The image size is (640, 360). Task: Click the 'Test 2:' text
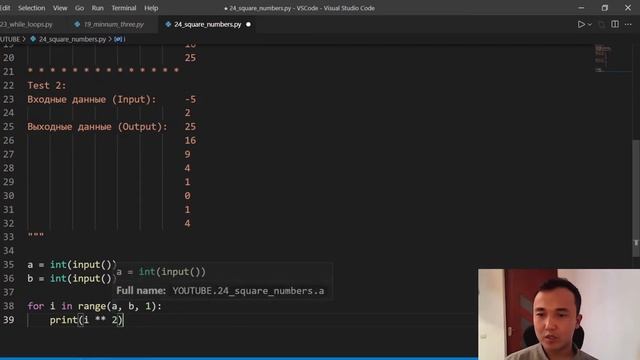click(47, 85)
